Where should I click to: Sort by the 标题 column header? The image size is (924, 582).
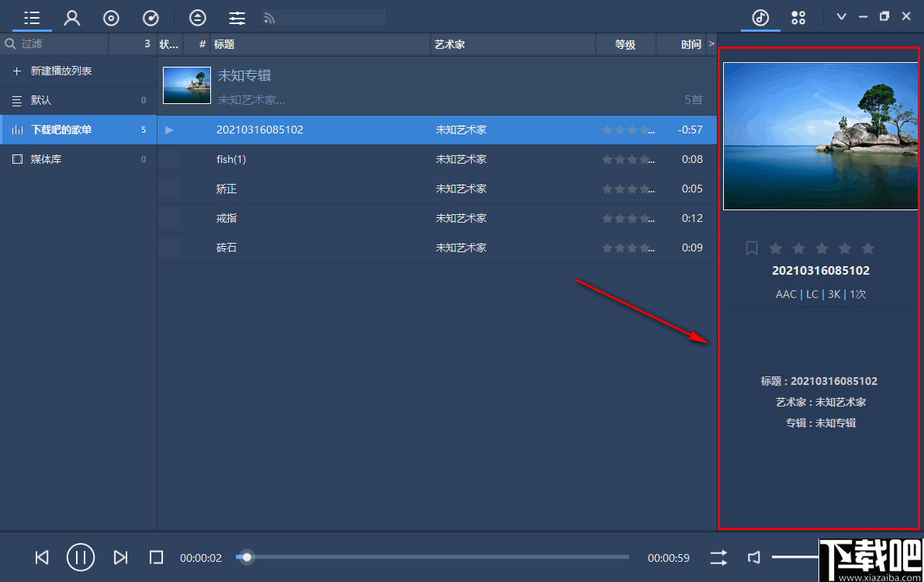pos(320,44)
